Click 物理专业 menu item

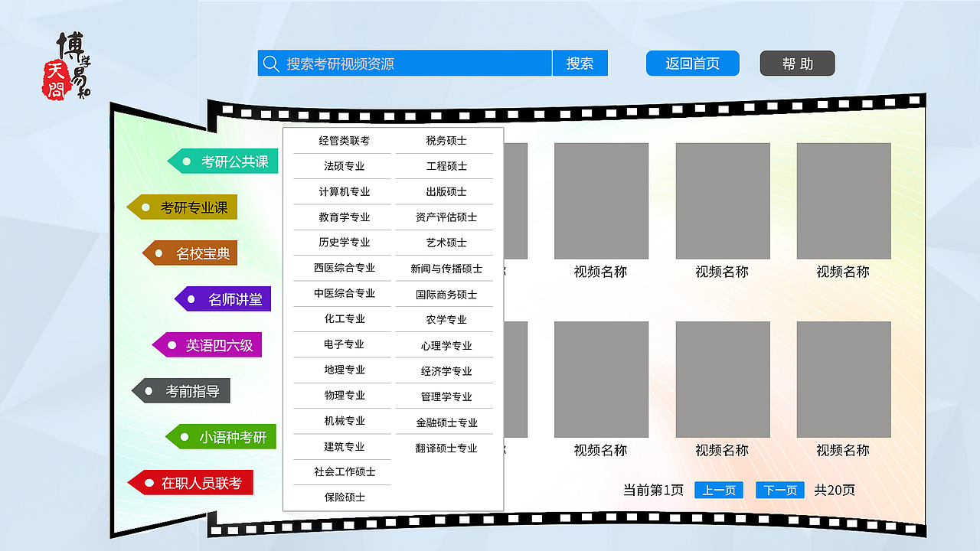click(x=345, y=396)
